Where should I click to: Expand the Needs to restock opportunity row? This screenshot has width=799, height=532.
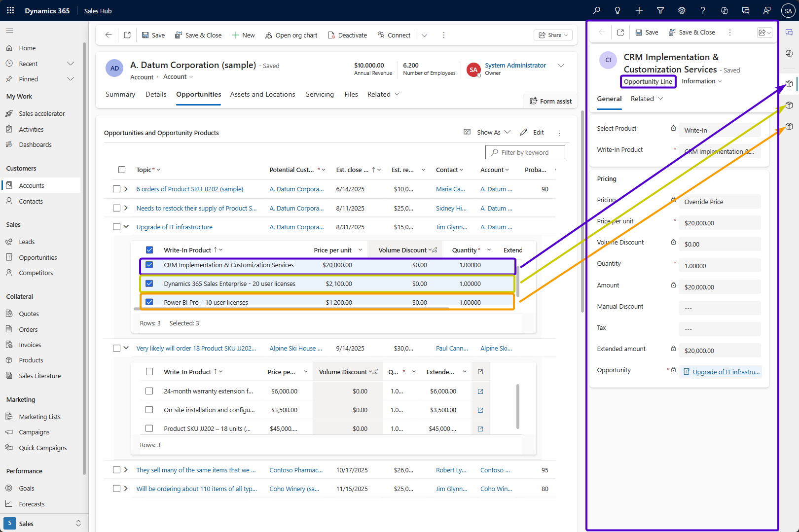point(126,208)
